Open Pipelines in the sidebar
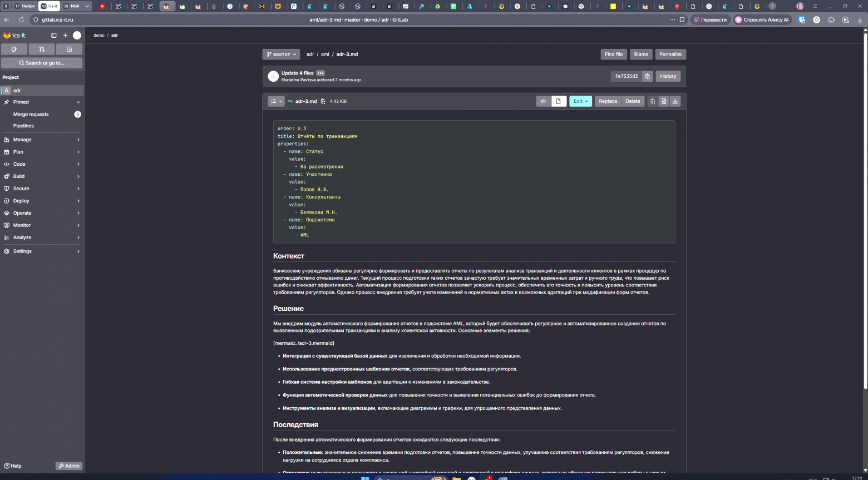The height and width of the screenshot is (480, 868). (x=23, y=126)
